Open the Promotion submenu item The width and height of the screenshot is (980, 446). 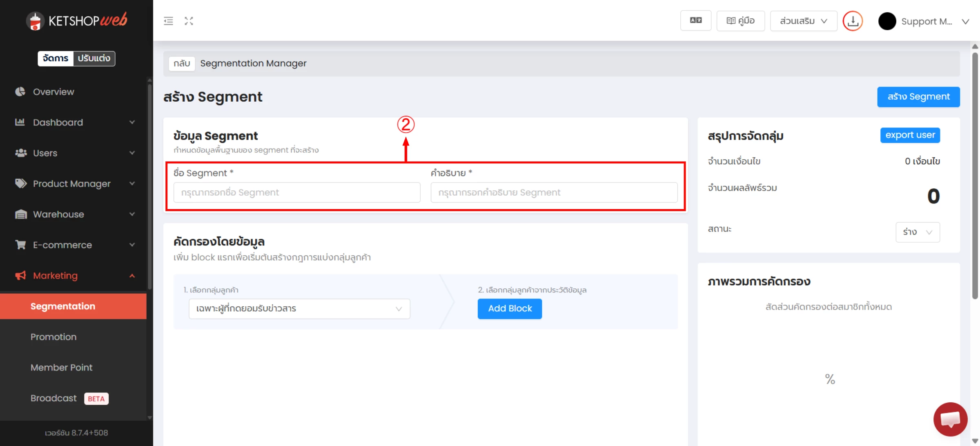[x=53, y=337]
